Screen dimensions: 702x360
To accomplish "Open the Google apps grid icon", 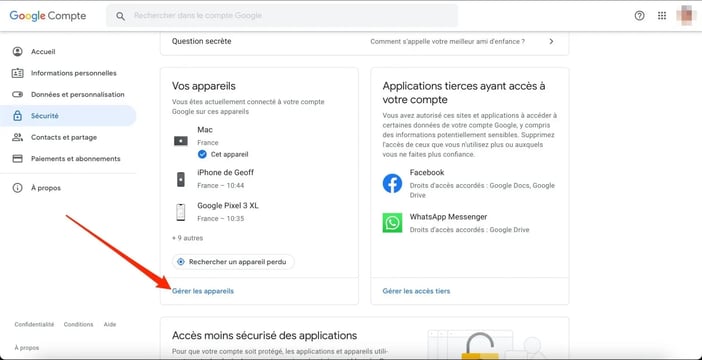I will 662,16.
